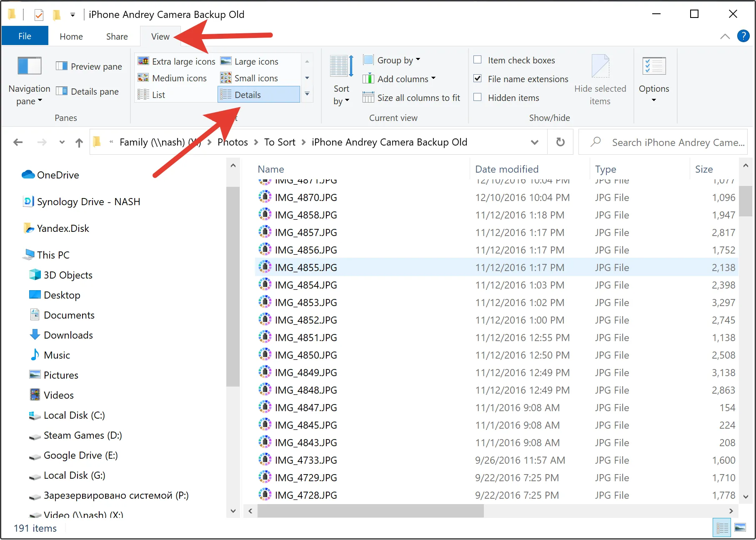Click Hide selected items button
This screenshot has width=756, height=540.
tap(600, 81)
